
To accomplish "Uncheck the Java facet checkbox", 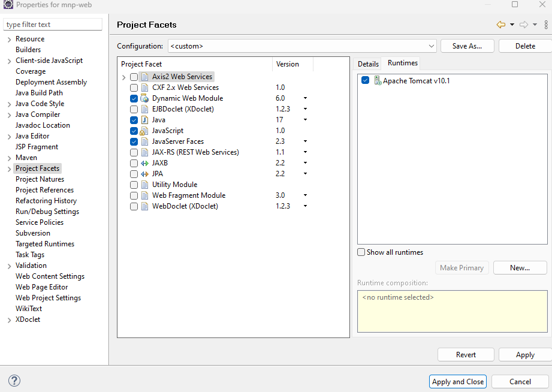I will pos(134,120).
